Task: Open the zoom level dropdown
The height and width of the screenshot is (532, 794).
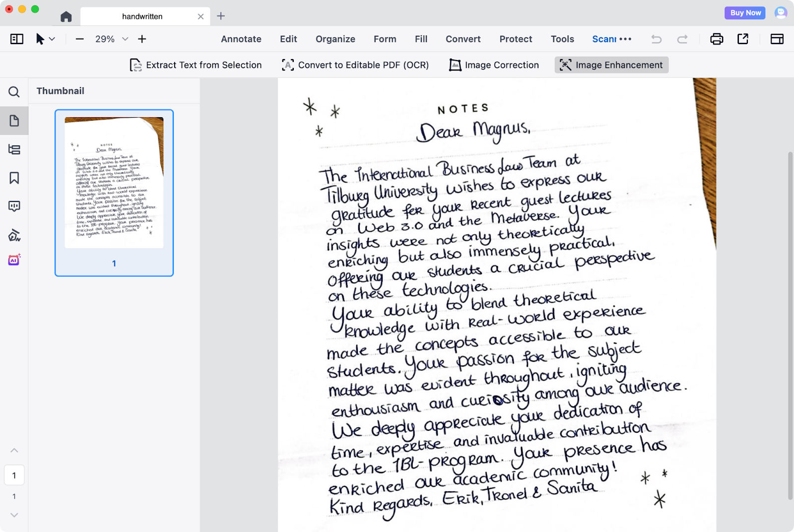Action: point(125,39)
